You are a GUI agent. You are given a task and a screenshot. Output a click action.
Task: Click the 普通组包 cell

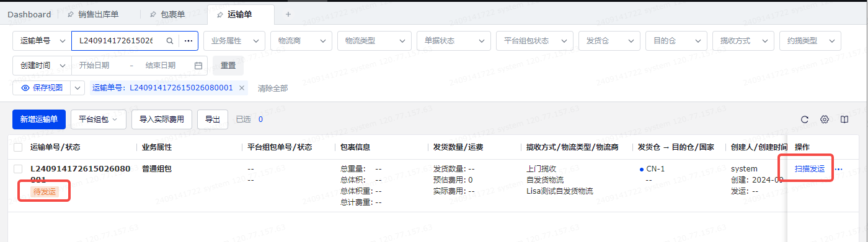pyautogui.click(x=157, y=168)
